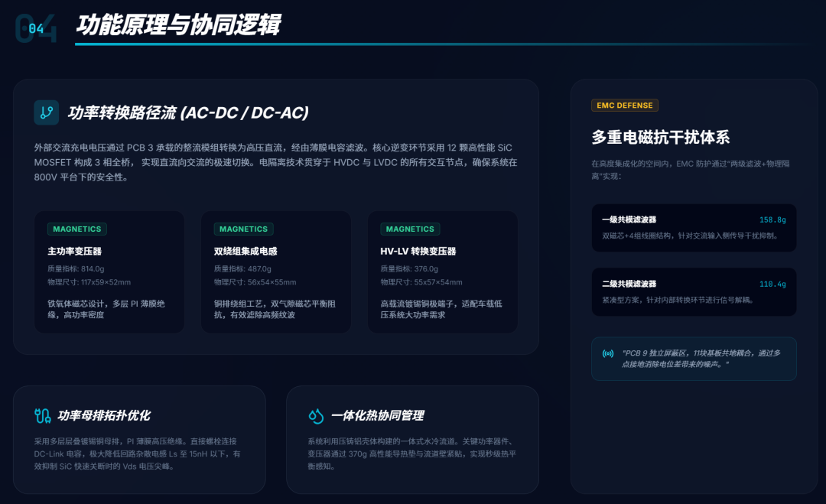Click the MAGNETICS label on HV-LV 转换变压器 card
Screen dimensions: 826x504
click(411, 229)
